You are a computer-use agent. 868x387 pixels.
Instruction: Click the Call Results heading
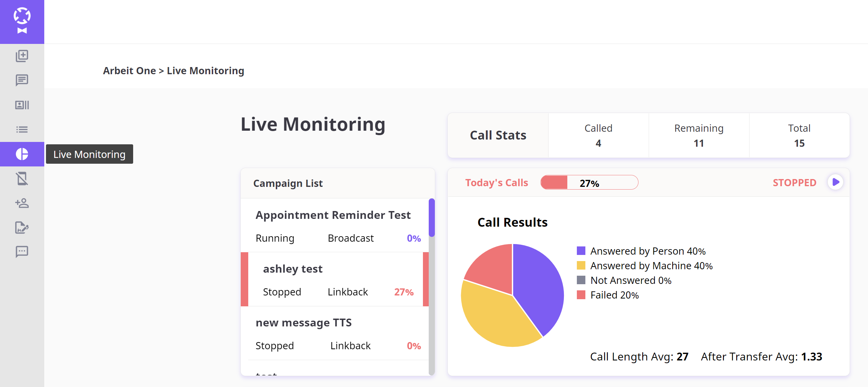coord(512,222)
